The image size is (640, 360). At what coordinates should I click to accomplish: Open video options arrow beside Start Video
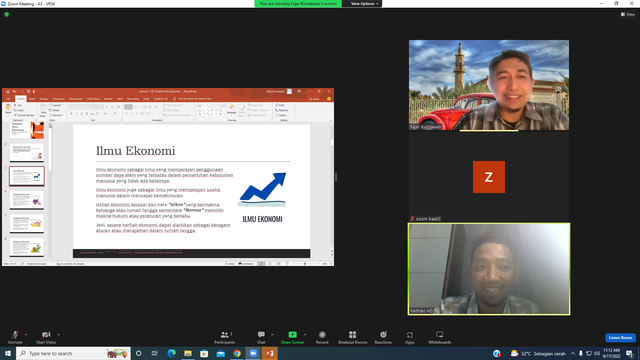pyautogui.click(x=59, y=335)
